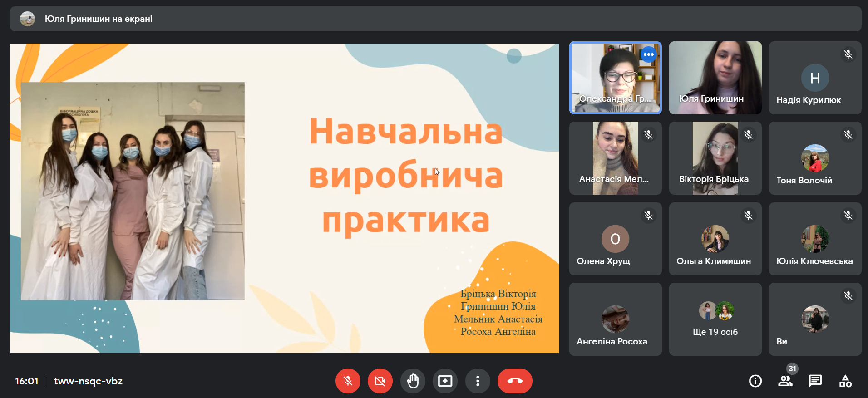868x398 pixels.
Task: Unmute the microphone in the bottom toolbar
Action: click(x=348, y=381)
